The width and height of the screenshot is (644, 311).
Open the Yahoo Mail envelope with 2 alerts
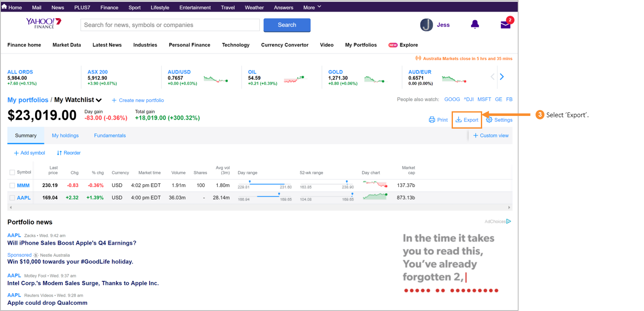coord(505,25)
